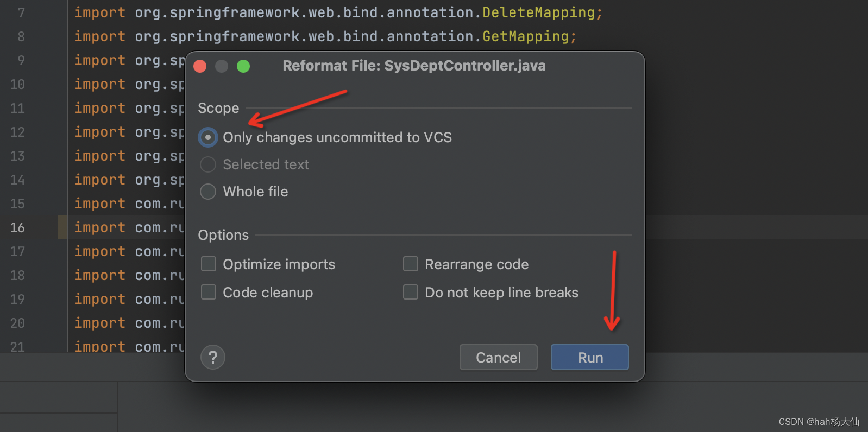868x432 pixels.
Task: Click the dialog title 'Reformat File: SysDeptController.java'
Action: 414,66
